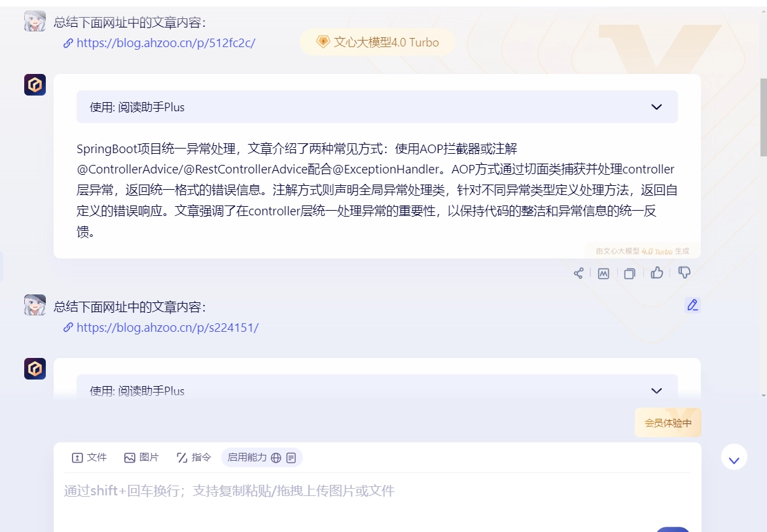The width and height of the screenshot is (767, 532).
Task: Click the Markdown export icon under the response
Action: (603, 274)
